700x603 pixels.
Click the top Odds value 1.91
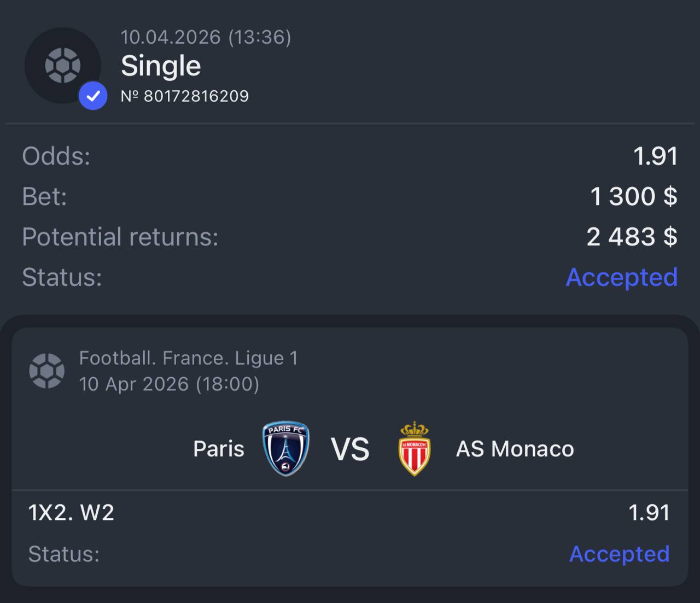point(656,156)
